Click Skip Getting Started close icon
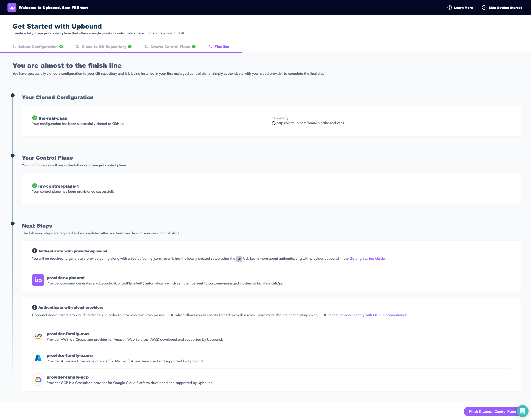 [x=484, y=8]
